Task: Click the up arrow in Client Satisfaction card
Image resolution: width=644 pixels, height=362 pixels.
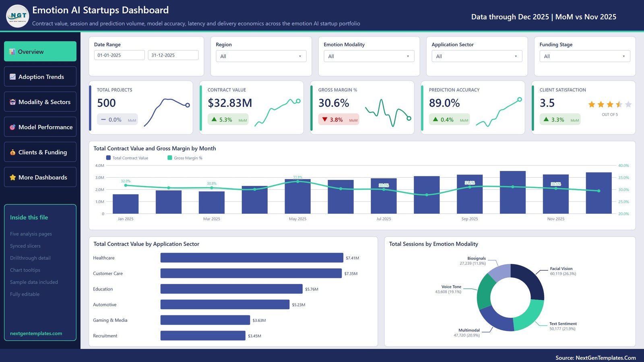Action: (546, 119)
